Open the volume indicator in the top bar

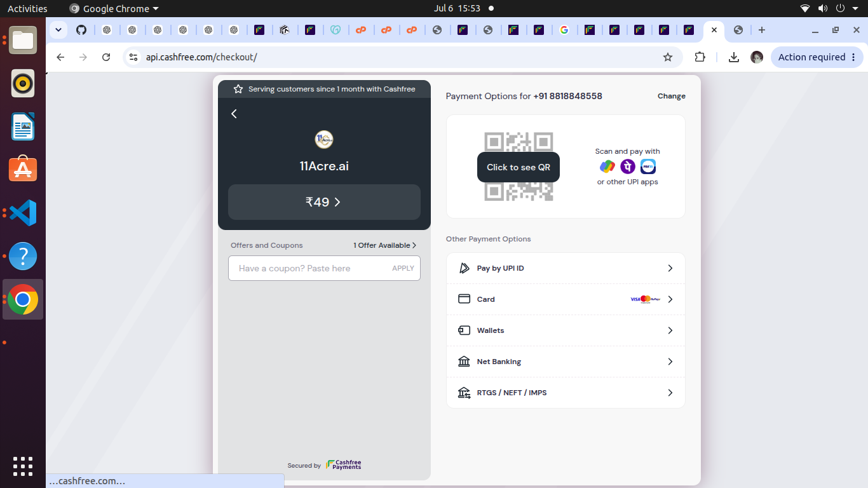pos(823,8)
